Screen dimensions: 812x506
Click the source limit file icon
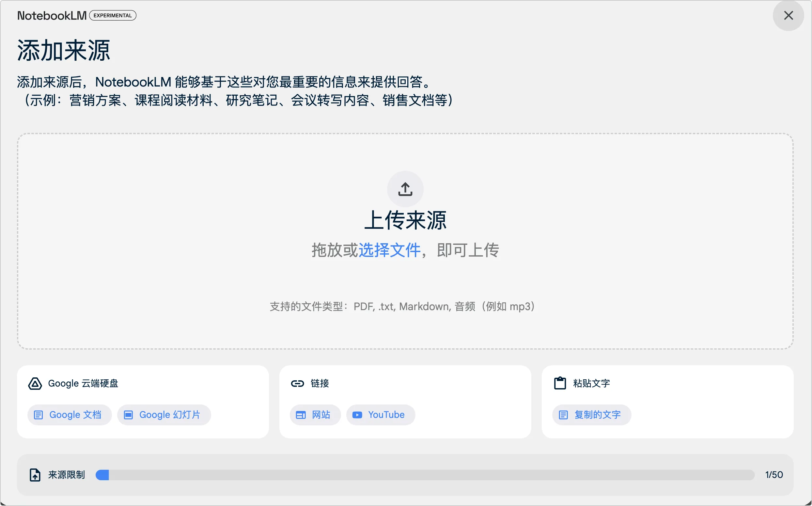[35, 475]
